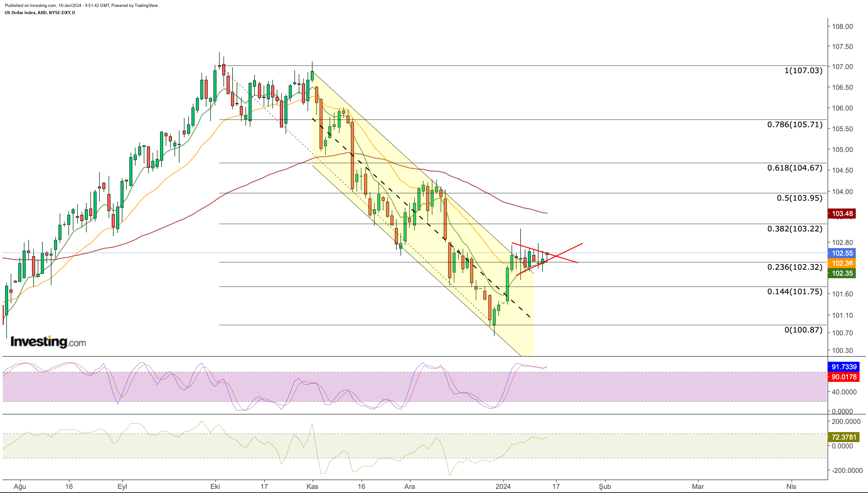Screen dimensions: 868x493
Task: Select the Fibonacci label 0.618(104.67)
Action: (x=795, y=168)
